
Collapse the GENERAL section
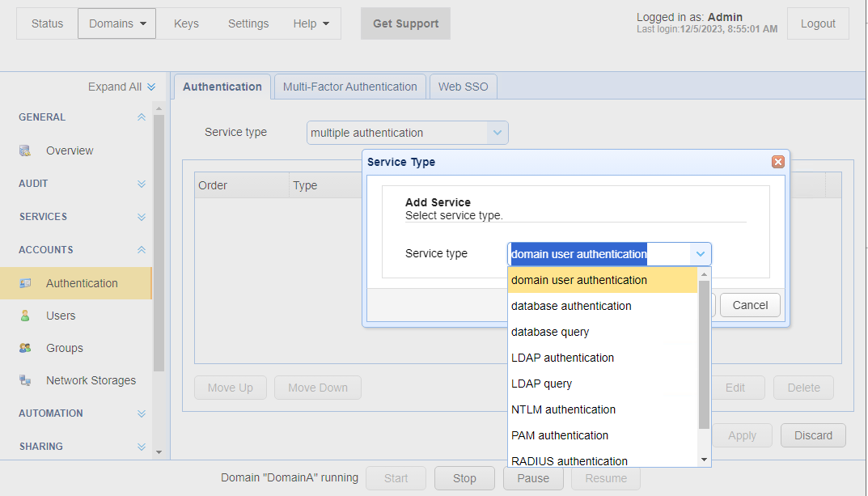tap(142, 117)
